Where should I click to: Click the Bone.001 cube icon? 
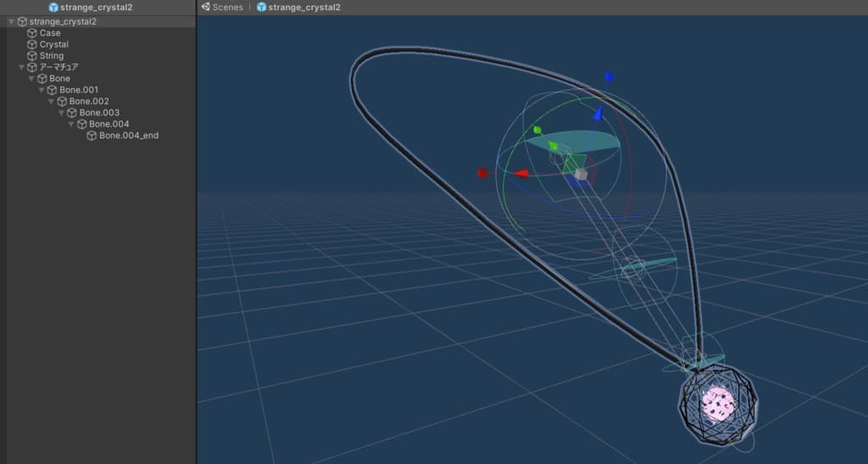pyautogui.click(x=52, y=90)
